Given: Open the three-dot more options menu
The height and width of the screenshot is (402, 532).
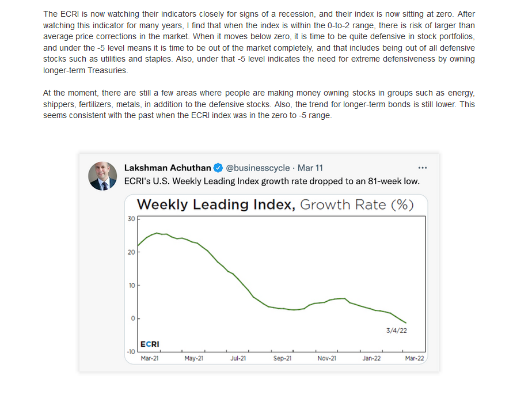Looking at the screenshot, I should pos(423,168).
